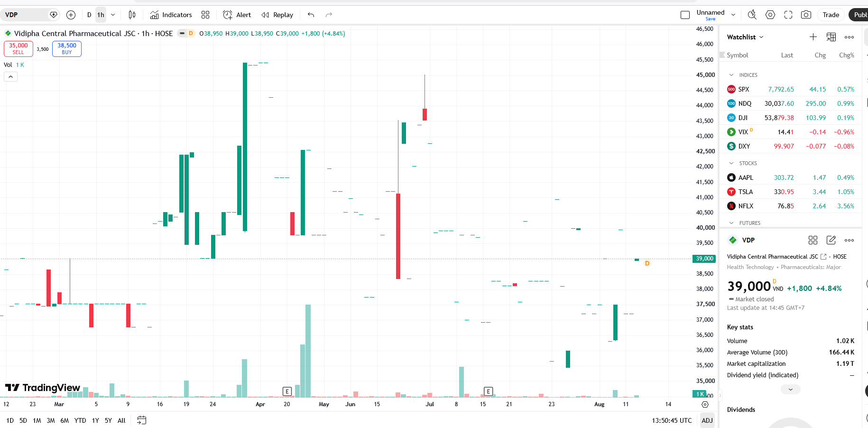Switch the range to 5Y

[108, 420]
